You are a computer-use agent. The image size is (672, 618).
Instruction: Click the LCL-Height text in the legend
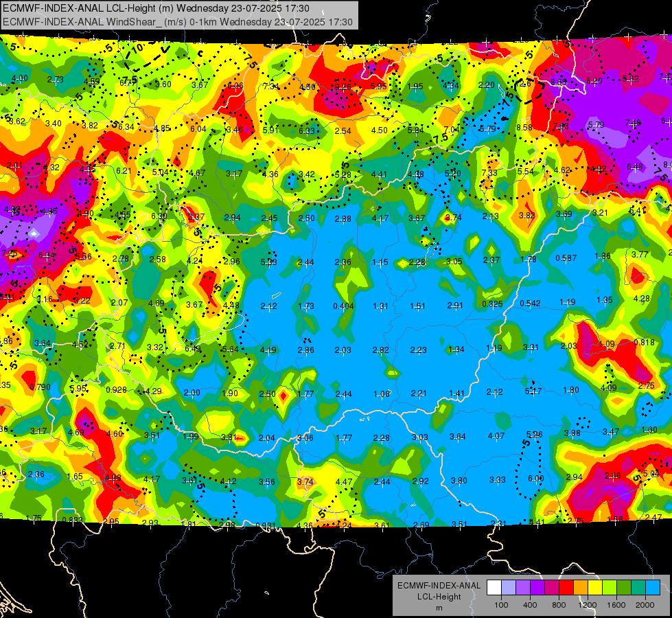[439, 597]
